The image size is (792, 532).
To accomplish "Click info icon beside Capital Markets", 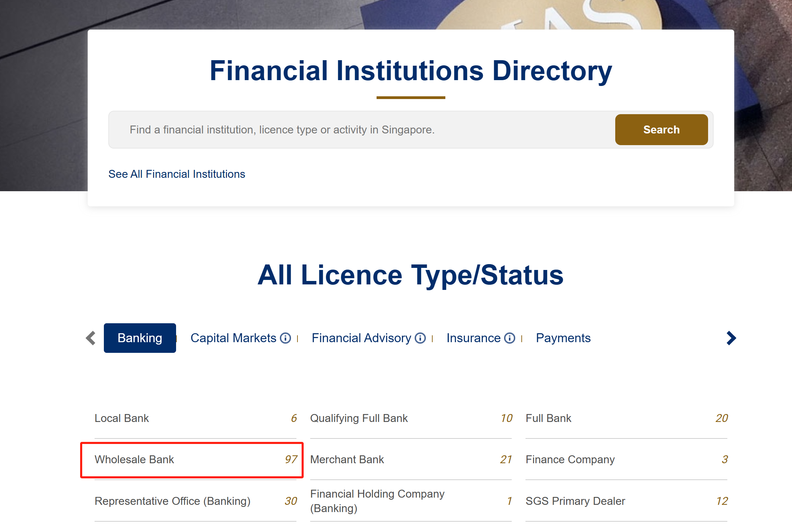I will pos(285,338).
